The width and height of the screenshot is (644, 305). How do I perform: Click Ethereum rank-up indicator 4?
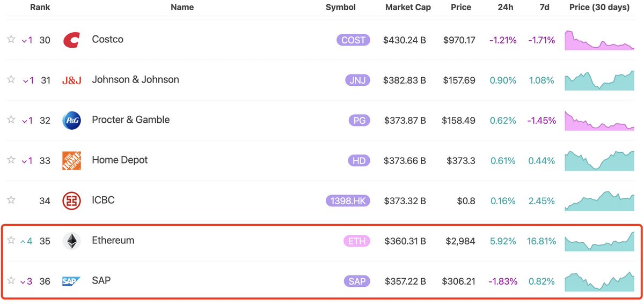click(x=26, y=241)
